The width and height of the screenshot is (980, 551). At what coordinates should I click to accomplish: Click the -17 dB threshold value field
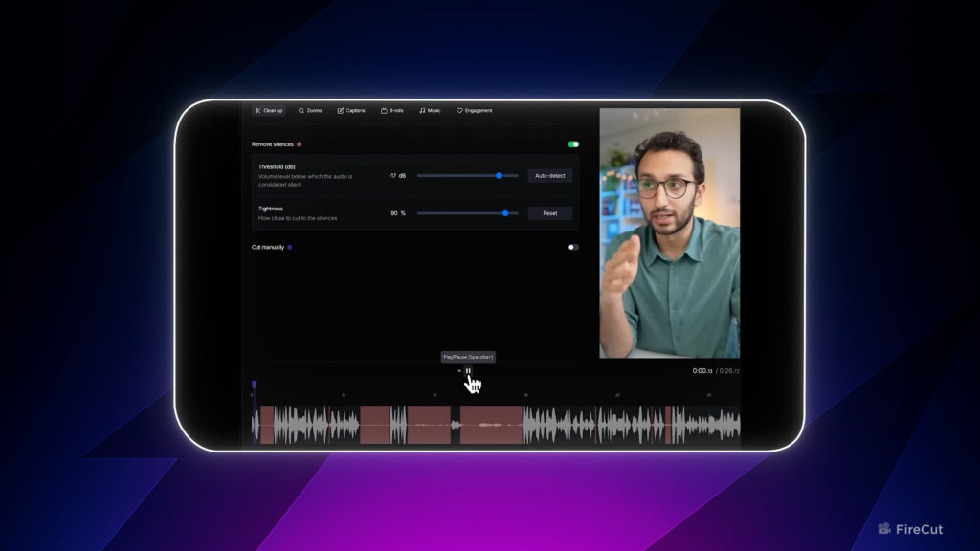pyautogui.click(x=396, y=176)
